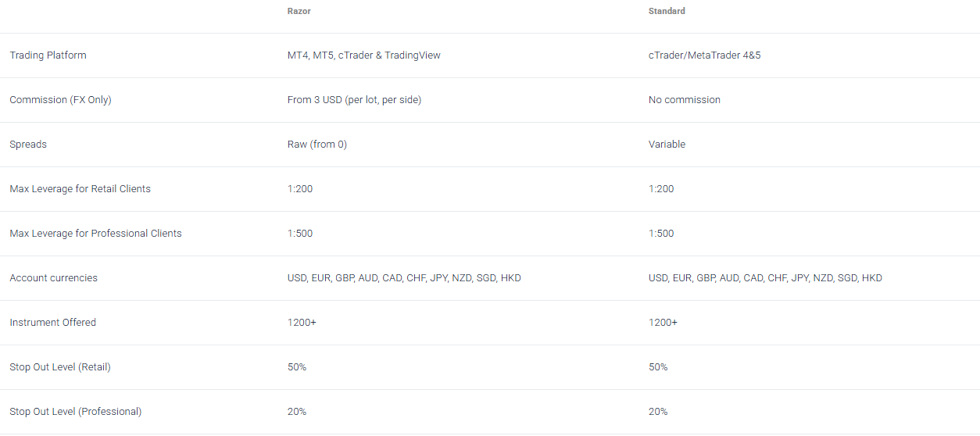Select Max Leverage for Retail Clients label
The height and width of the screenshot is (436, 980).
(x=80, y=189)
